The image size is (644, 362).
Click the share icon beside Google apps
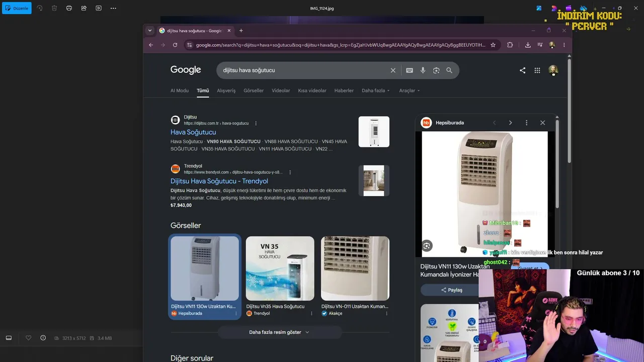point(522,70)
